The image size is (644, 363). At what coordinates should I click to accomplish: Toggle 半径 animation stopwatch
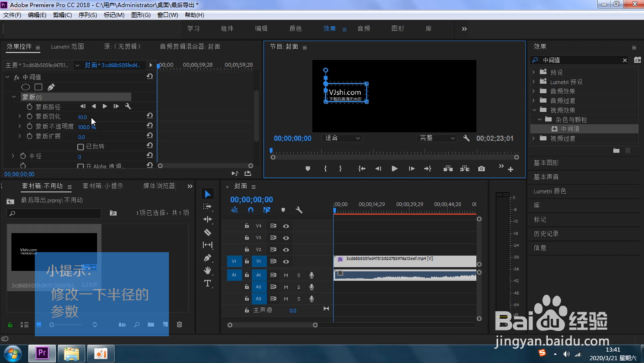click(x=23, y=156)
